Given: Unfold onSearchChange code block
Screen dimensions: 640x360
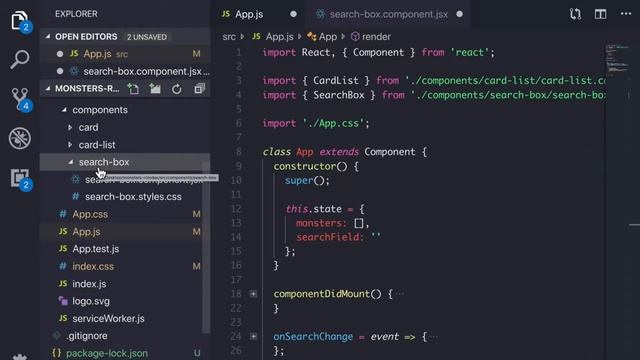Looking at the screenshot, I should click(253, 336).
